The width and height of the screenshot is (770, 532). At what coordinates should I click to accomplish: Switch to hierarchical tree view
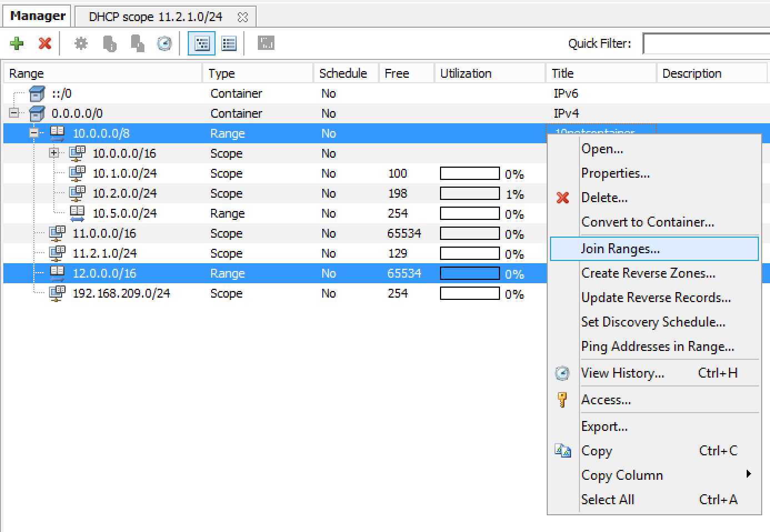[202, 43]
